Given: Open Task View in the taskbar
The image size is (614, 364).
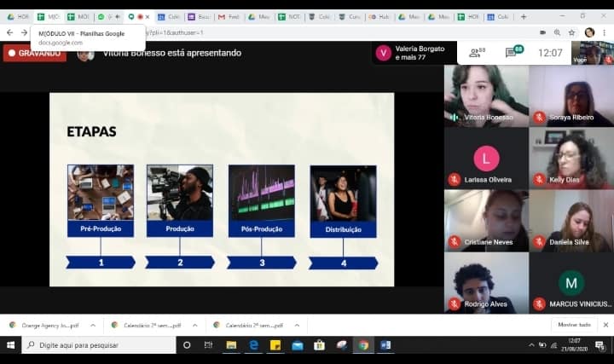Looking at the screenshot, I should (x=208, y=345).
